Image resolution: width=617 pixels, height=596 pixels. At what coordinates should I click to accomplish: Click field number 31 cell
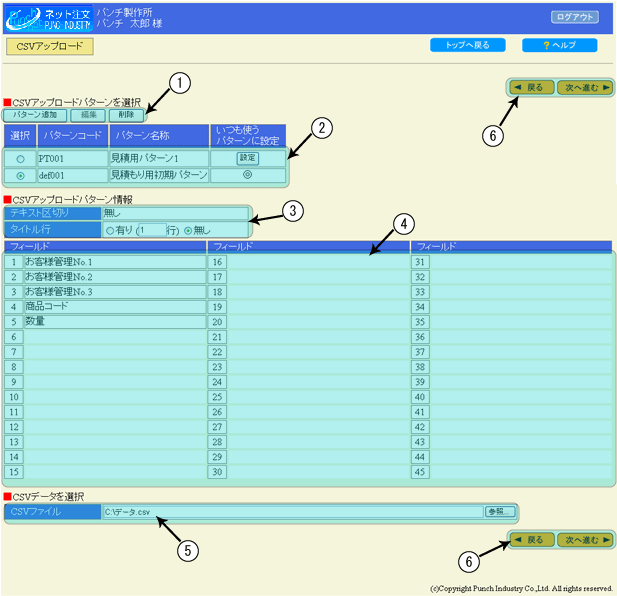coord(420,262)
